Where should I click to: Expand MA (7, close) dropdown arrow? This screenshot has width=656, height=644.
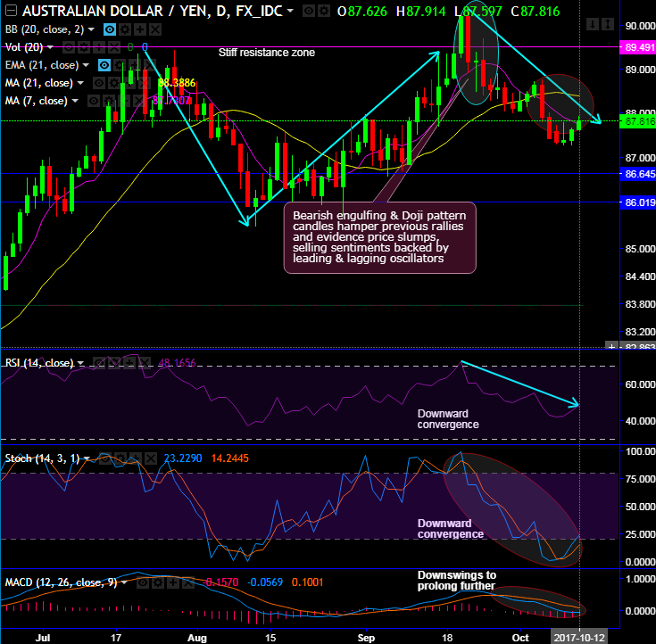tap(75, 101)
